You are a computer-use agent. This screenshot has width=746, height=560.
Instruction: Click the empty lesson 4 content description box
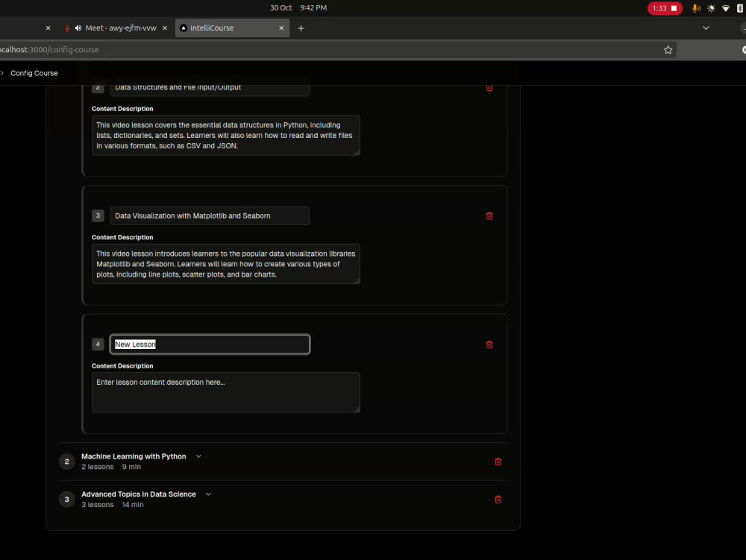click(226, 393)
